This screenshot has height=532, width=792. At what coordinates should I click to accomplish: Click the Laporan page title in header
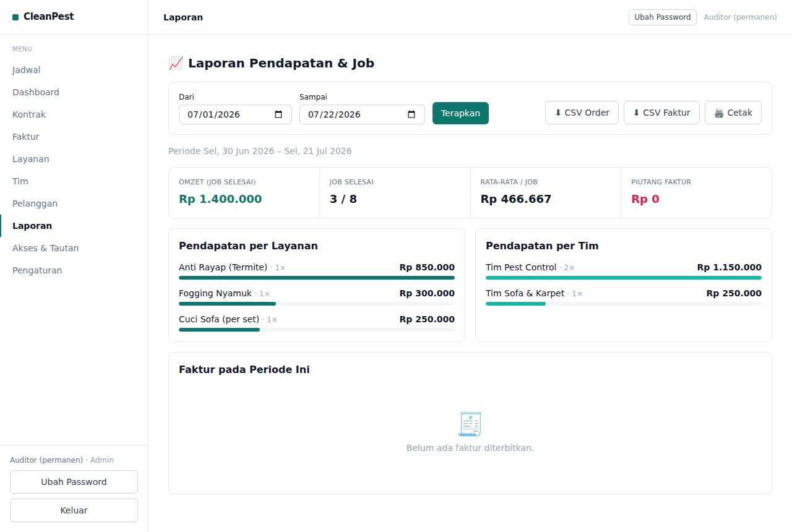[183, 17]
